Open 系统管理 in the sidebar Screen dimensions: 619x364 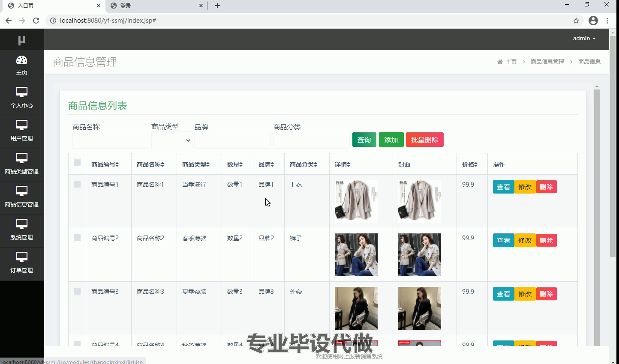pos(21,231)
